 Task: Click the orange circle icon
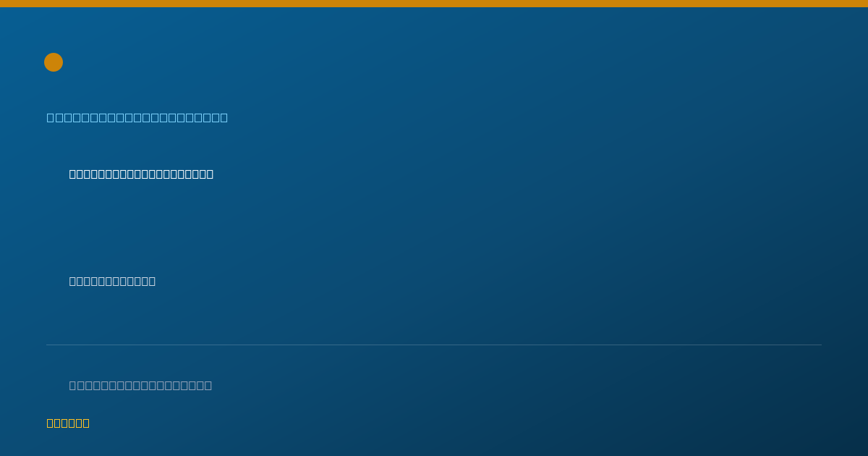click(54, 62)
